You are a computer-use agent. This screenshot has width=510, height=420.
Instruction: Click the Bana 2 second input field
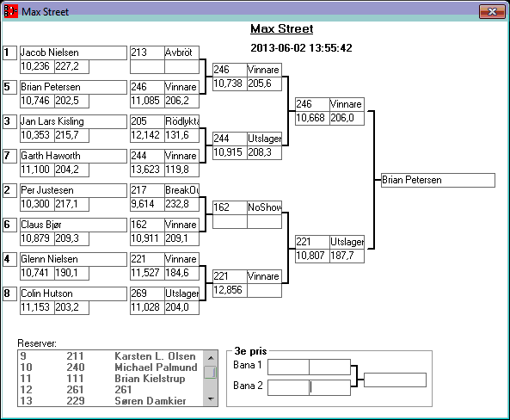pyautogui.click(x=329, y=388)
